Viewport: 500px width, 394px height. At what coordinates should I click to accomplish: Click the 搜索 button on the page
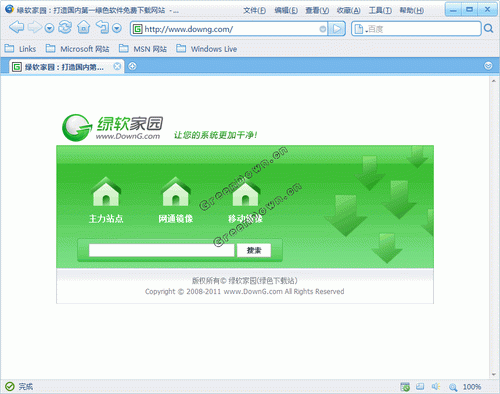click(x=254, y=250)
